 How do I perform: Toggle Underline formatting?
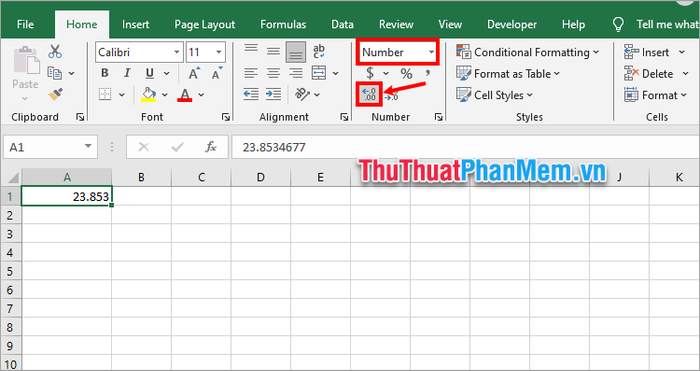pos(150,73)
